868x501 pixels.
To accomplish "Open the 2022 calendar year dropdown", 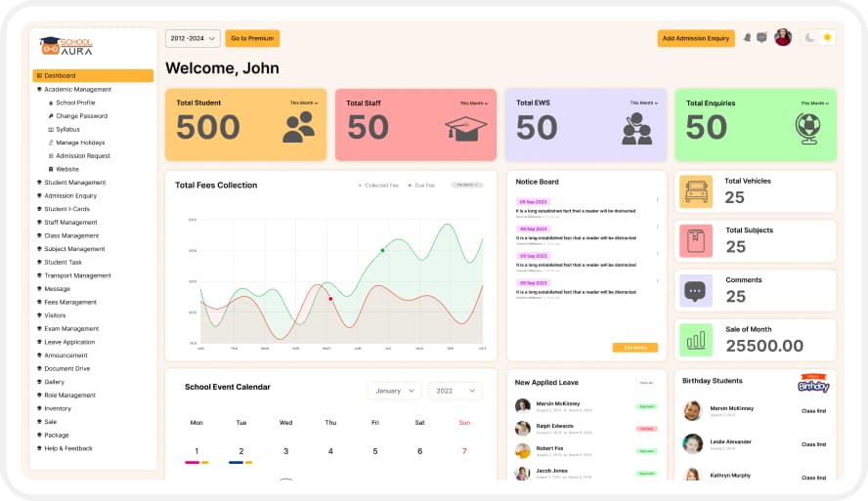I will tap(456, 391).
